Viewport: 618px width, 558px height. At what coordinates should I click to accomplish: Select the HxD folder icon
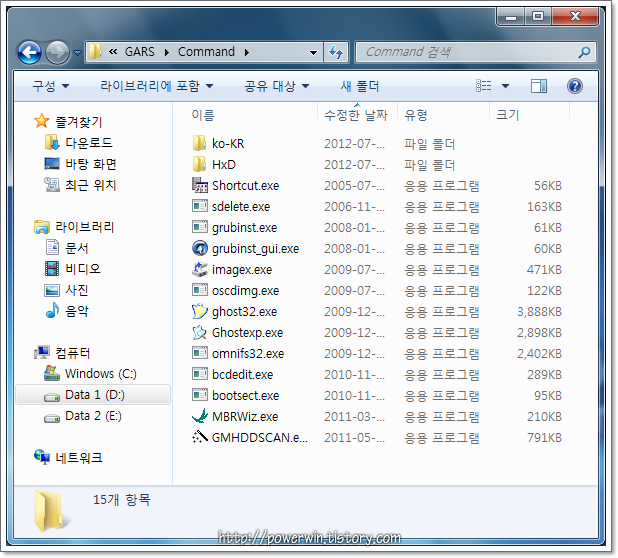tap(199, 164)
